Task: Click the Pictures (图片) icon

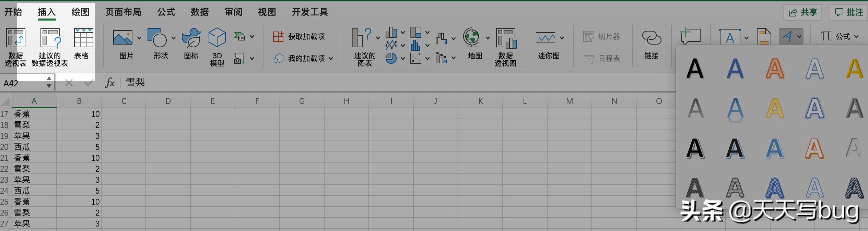Action: (x=123, y=38)
